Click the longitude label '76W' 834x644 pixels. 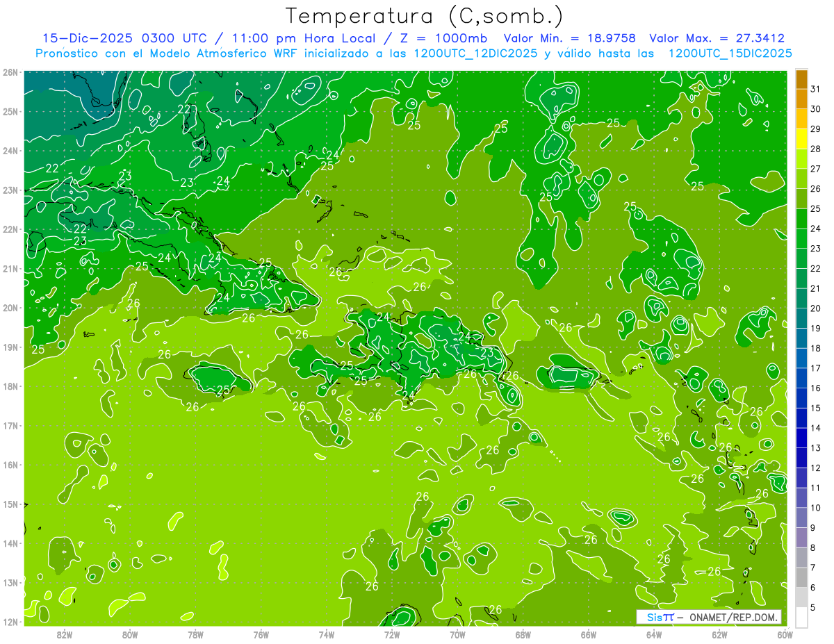(261, 634)
